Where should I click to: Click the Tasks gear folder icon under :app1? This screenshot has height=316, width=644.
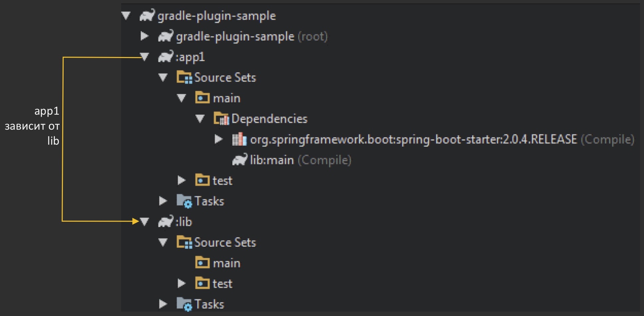(184, 201)
